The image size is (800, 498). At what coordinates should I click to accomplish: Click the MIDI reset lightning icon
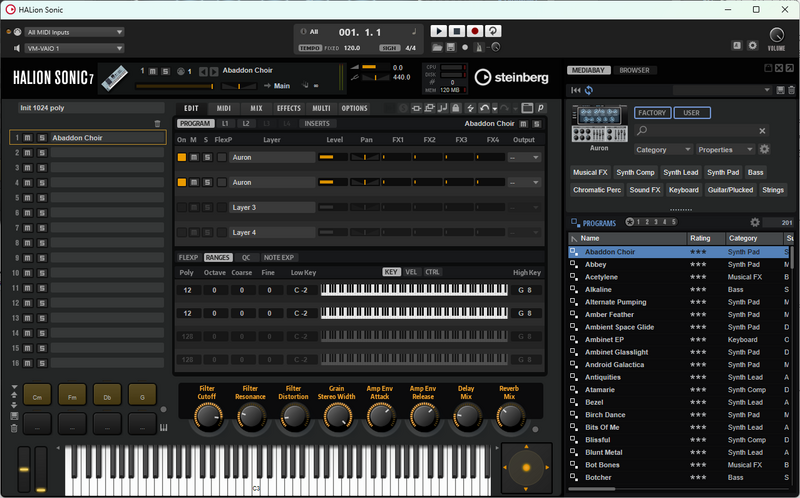470,108
